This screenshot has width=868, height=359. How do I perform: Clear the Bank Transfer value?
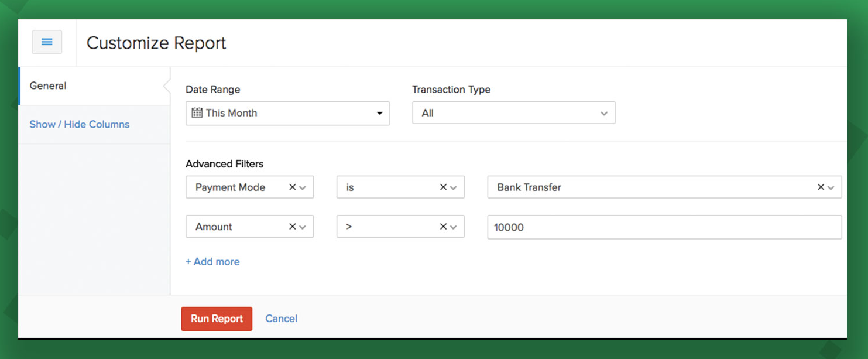click(821, 187)
